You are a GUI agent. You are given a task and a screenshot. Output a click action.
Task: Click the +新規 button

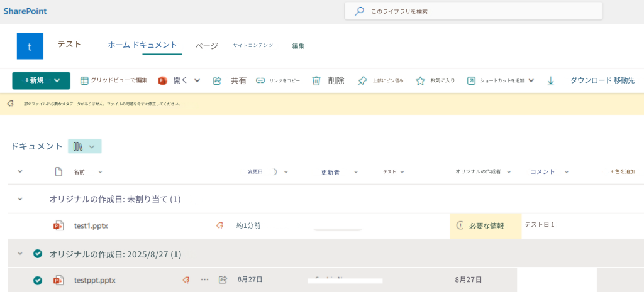coord(41,81)
